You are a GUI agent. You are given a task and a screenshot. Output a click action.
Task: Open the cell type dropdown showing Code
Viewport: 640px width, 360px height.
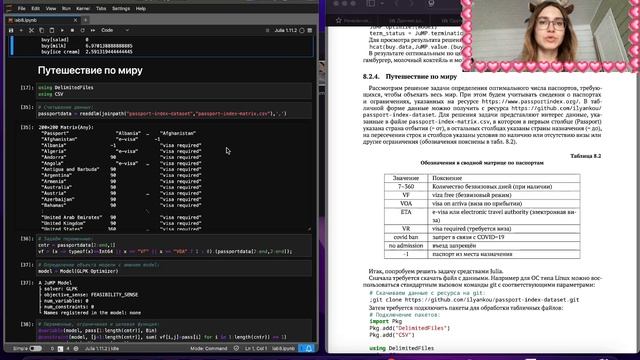[115, 30]
